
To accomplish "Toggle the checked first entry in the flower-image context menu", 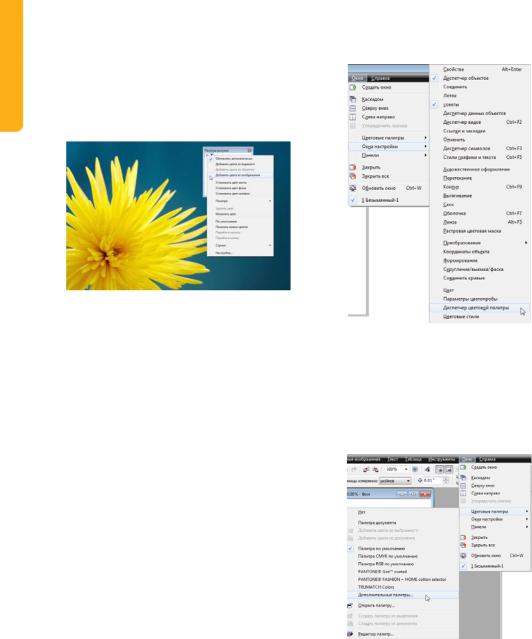I will click(x=240, y=159).
